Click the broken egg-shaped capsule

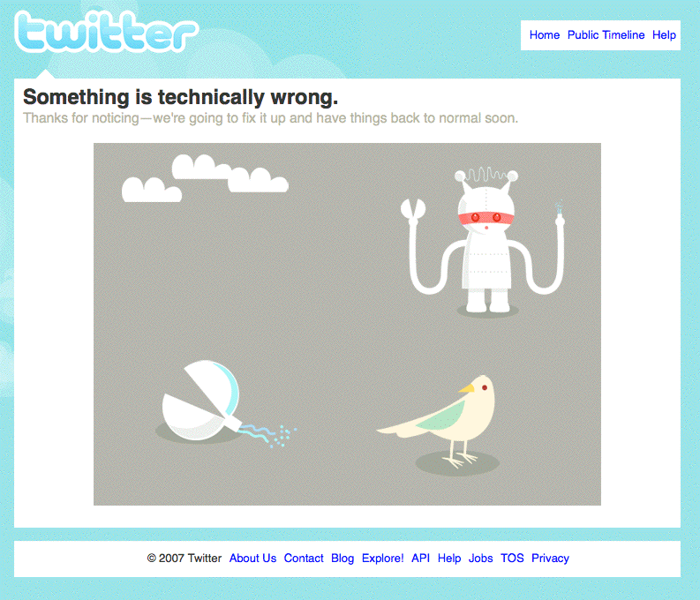[x=201, y=401]
